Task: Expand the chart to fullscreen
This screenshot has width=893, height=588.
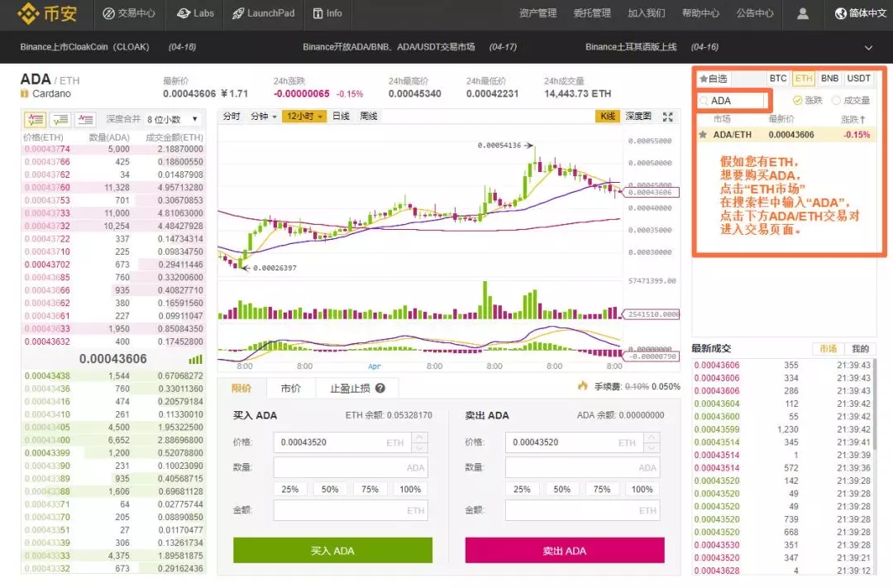Action: [x=667, y=117]
